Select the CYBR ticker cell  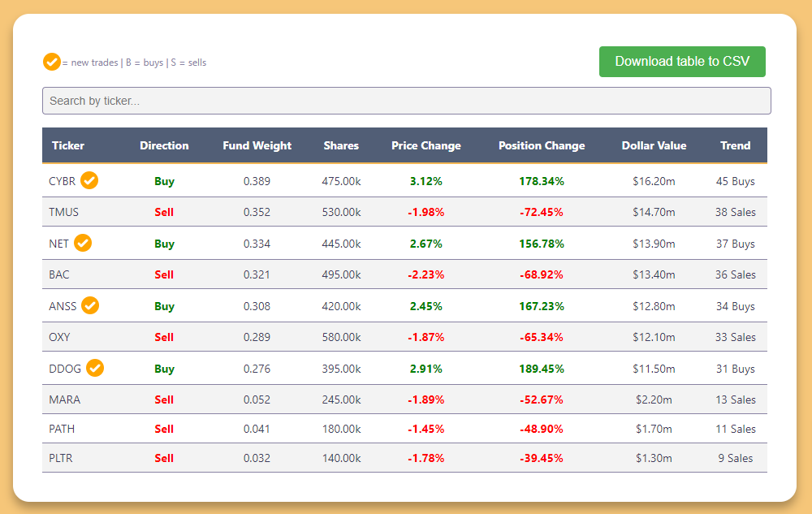pos(63,181)
